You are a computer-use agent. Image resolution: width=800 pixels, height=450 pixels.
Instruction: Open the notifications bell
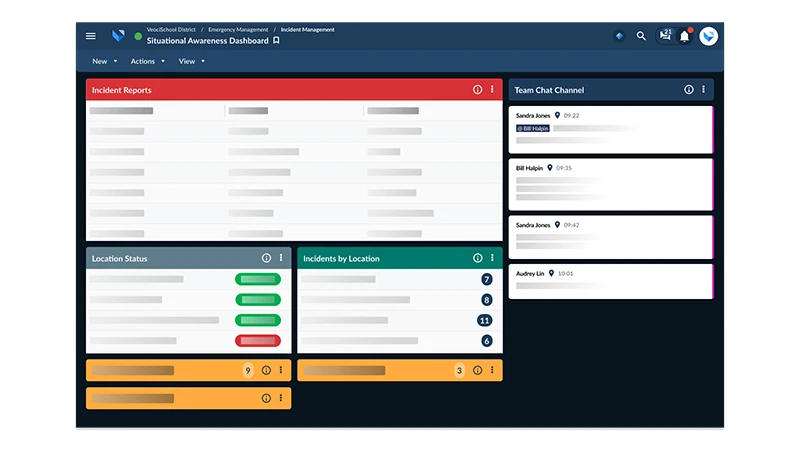[685, 36]
